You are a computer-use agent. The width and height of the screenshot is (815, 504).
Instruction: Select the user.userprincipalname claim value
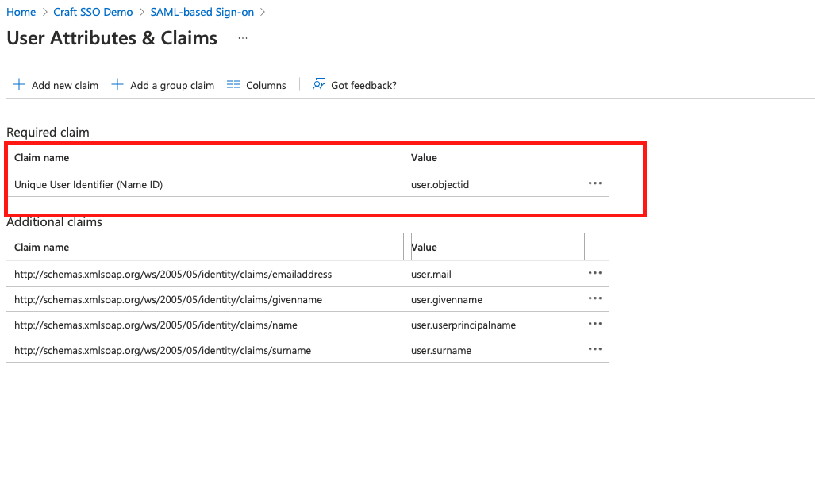(463, 324)
